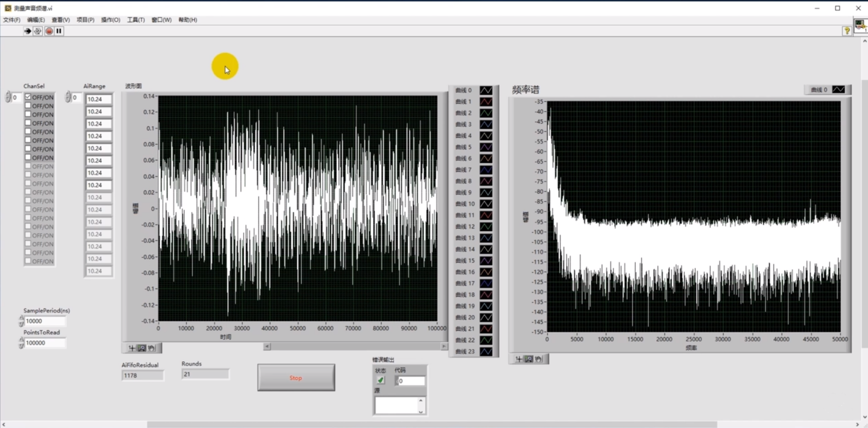Check the third ChanSel OFF/ON checkbox
The width and height of the screenshot is (868, 428).
point(28,114)
